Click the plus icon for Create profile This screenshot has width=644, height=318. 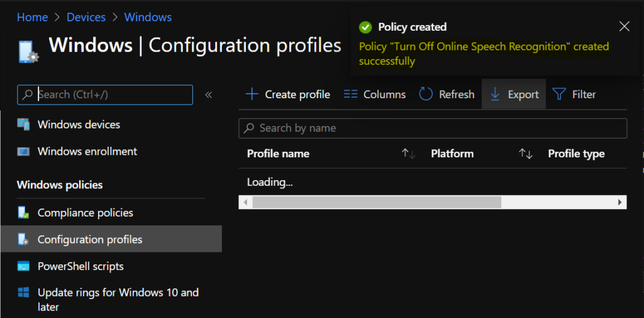tap(252, 94)
